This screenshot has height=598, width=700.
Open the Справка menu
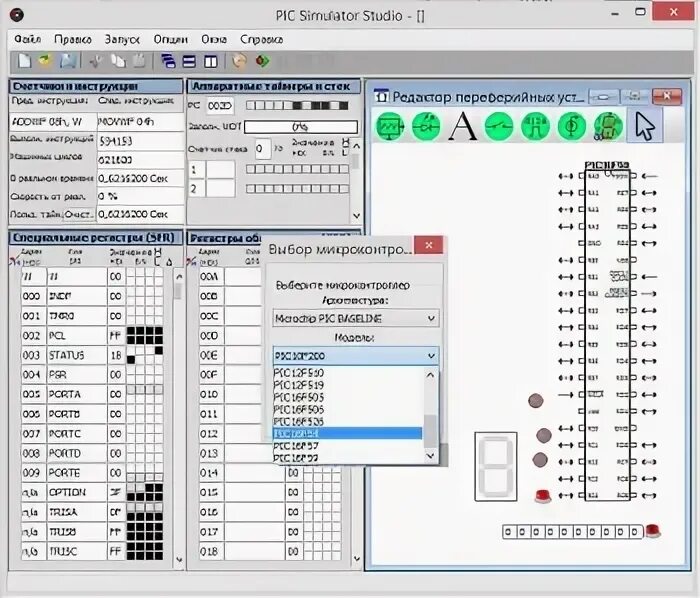click(261, 39)
